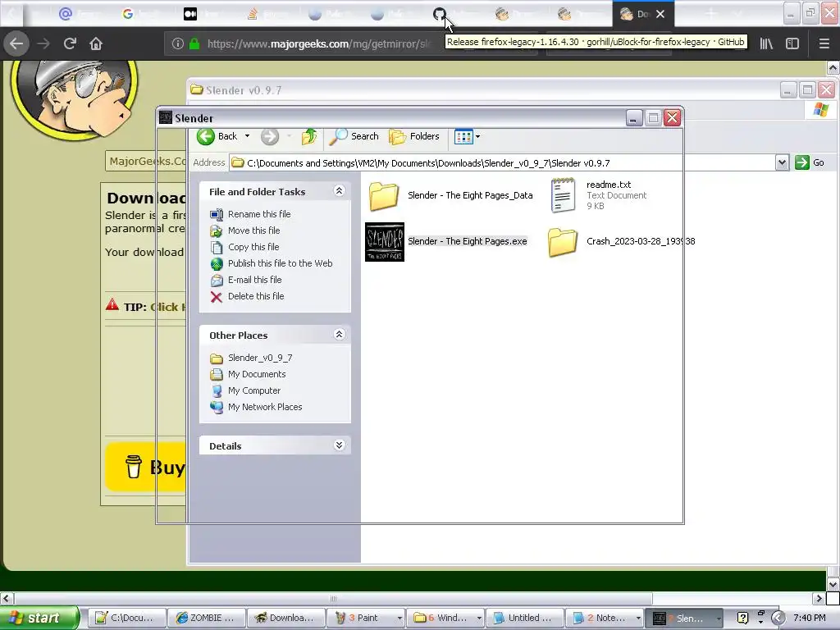Image resolution: width=840 pixels, height=630 pixels.
Task: Expand the address bar dropdown arrow
Action: pyautogui.click(x=782, y=163)
